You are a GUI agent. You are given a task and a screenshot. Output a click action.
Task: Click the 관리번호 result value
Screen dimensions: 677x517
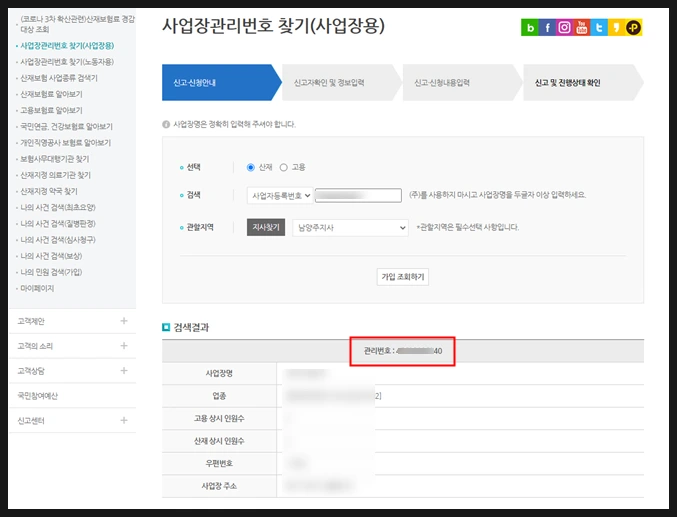coord(403,351)
